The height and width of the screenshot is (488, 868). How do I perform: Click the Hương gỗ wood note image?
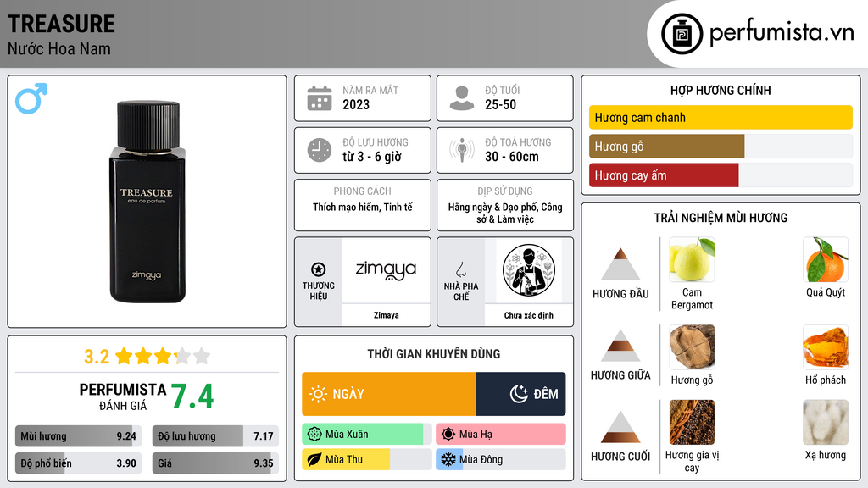[692, 347]
